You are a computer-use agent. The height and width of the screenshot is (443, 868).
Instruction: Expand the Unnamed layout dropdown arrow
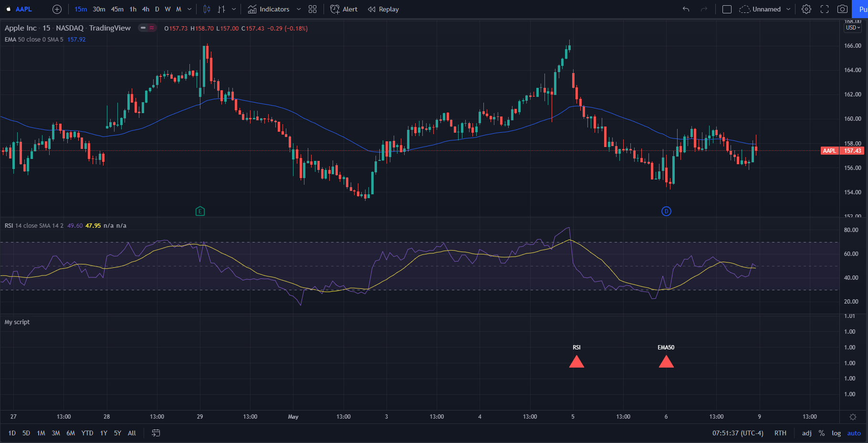788,9
